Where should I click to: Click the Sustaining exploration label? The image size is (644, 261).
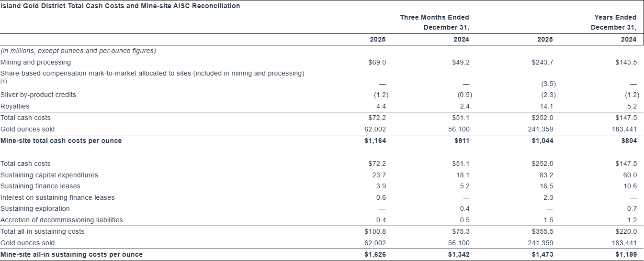click(35, 208)
